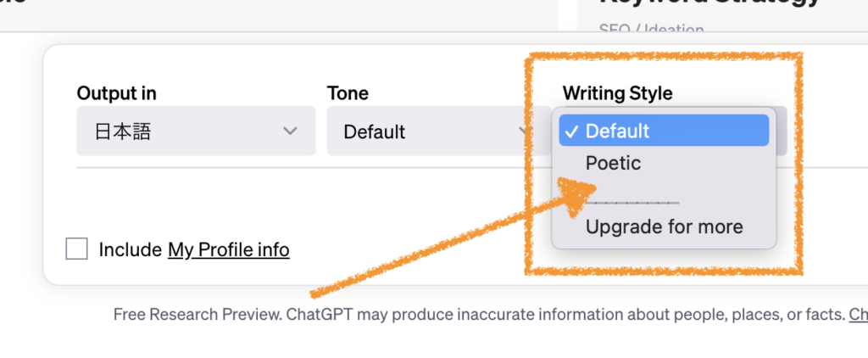
Task: Click the Tone field label
Action: [348, 93]
